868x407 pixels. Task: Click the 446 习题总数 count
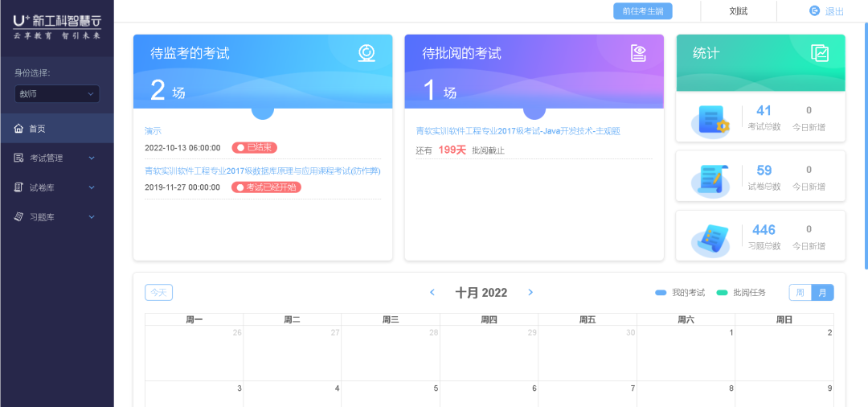(x=764, y=230)
